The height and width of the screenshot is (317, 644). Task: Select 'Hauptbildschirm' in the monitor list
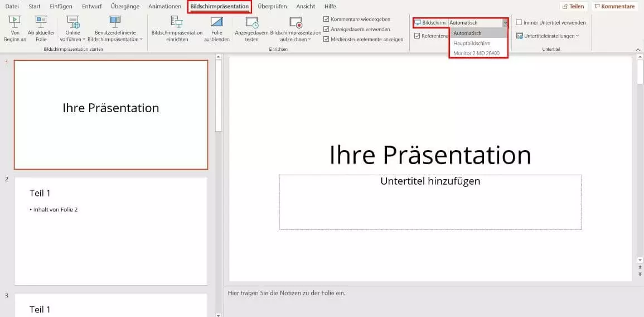click(x=478, y=43)
